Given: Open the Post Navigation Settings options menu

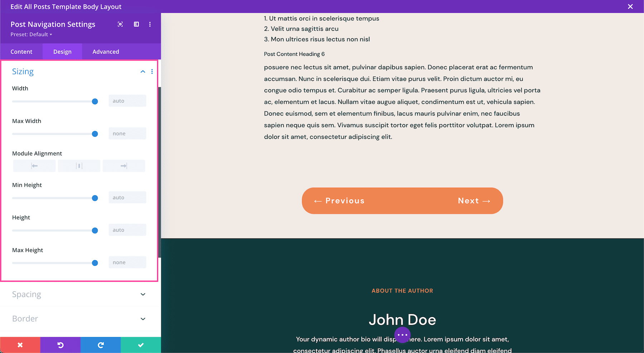Looking at the screenshot, I should click(x=150, y=24).
